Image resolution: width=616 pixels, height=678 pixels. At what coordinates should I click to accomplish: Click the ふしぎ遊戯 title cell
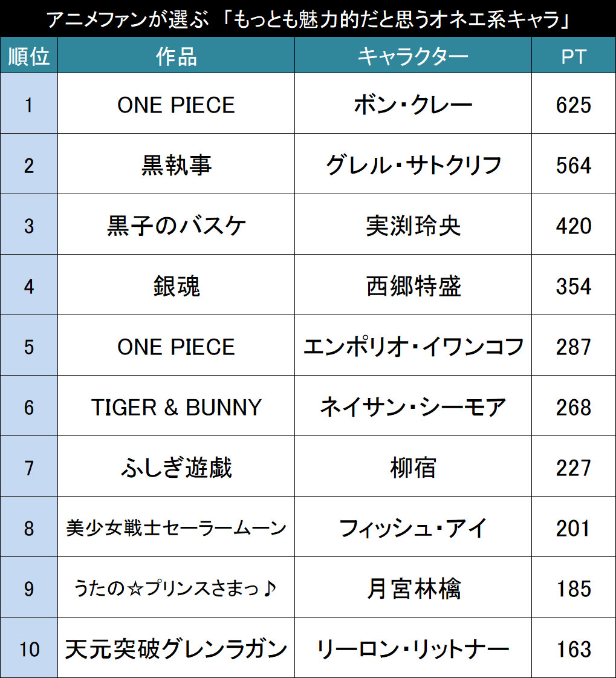tap(176, 466)
